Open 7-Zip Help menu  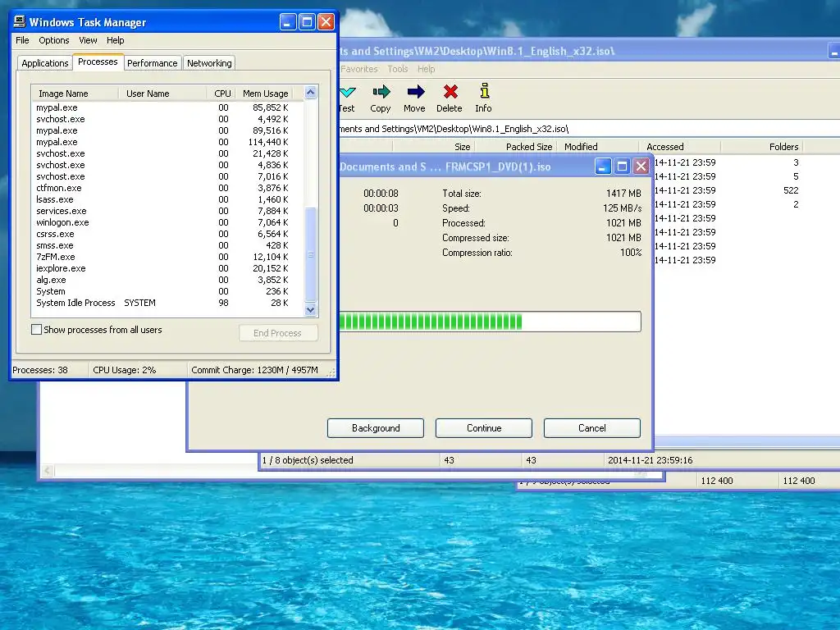coord(427,69)
